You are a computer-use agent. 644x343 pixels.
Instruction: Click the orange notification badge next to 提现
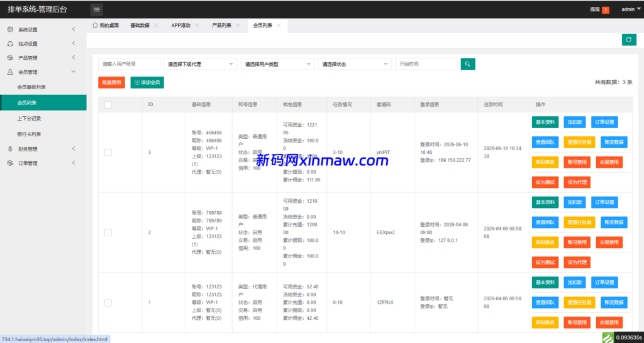(606, 10)
